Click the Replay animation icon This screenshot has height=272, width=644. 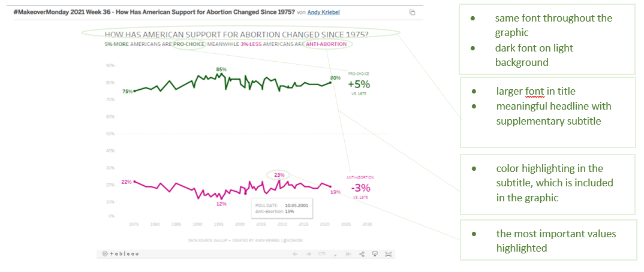click(x=323, y=254)
